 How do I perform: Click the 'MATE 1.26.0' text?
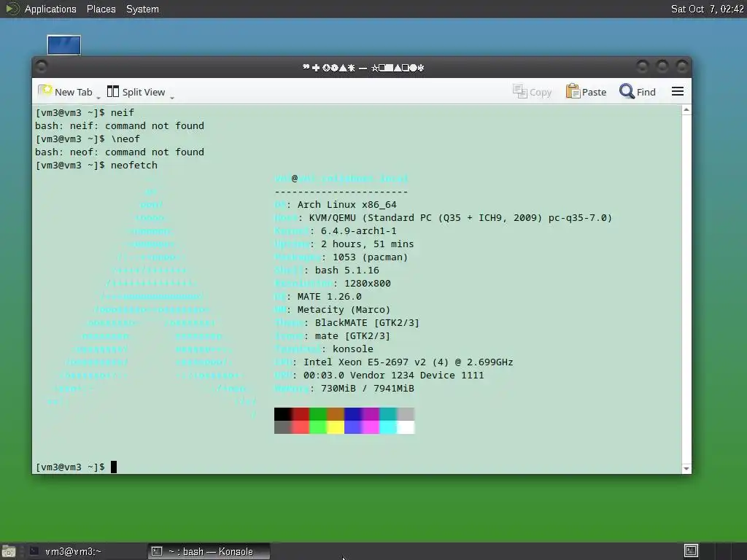[329, 297]
